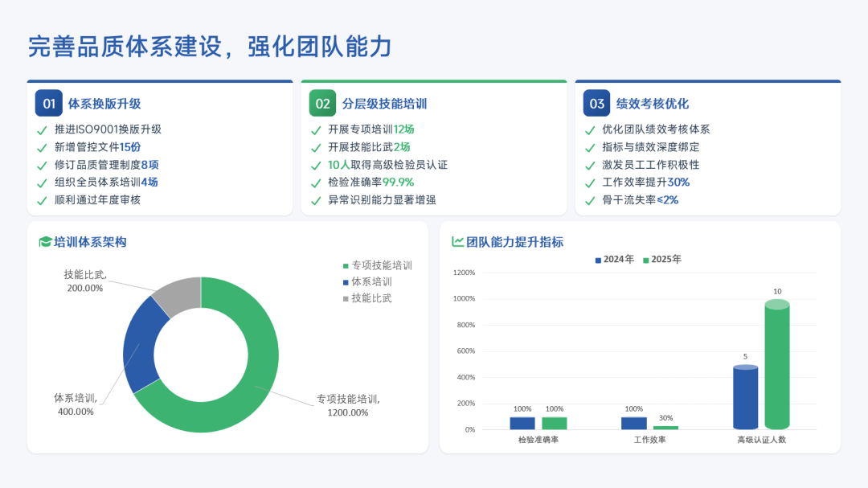
Task: Select the tall green 高级认证人数 cylinder bar
Action: 776,366
